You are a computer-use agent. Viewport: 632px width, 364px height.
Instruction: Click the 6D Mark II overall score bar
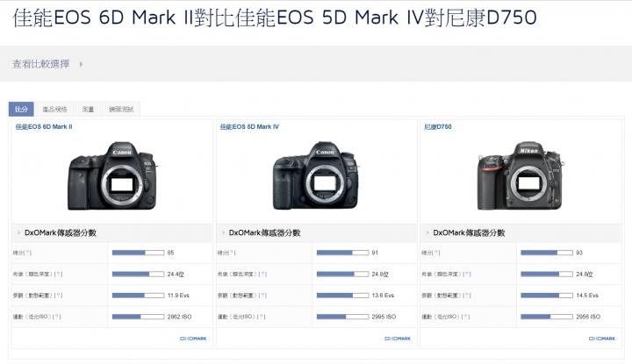[138, 253]
